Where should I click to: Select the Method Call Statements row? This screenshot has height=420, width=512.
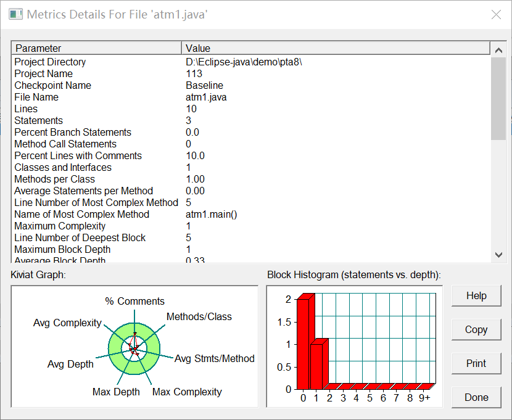(x=252, y=144)
